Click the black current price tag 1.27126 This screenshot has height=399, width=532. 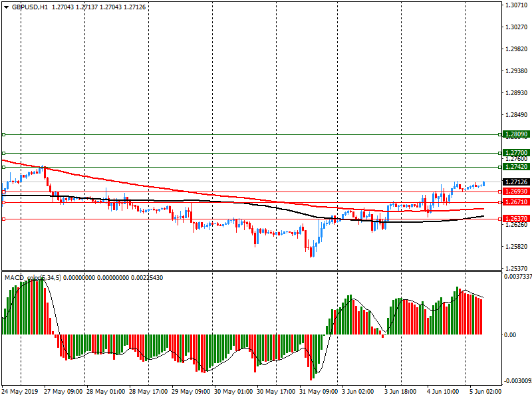[x=516, y=182]
